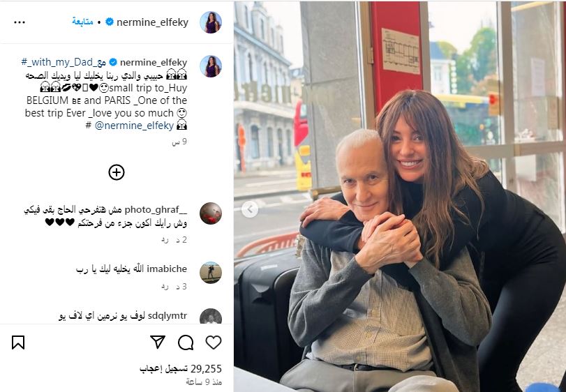The image size is (566, 392).
Task: Reply to photo_ghraf__ comment
Action: click(x=165, y=240)
